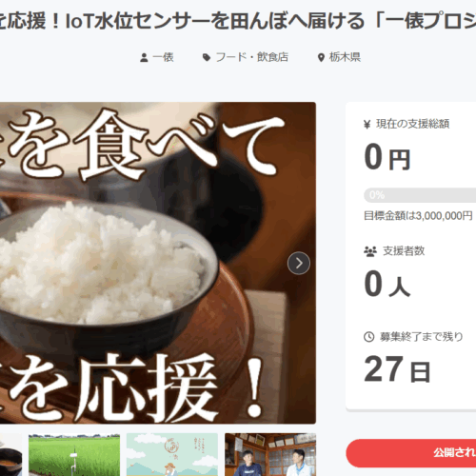The height and width of the screenshot is (476, 476).
Task: Click the tag icon beside フード・飲食店
Action: [207, 58]
